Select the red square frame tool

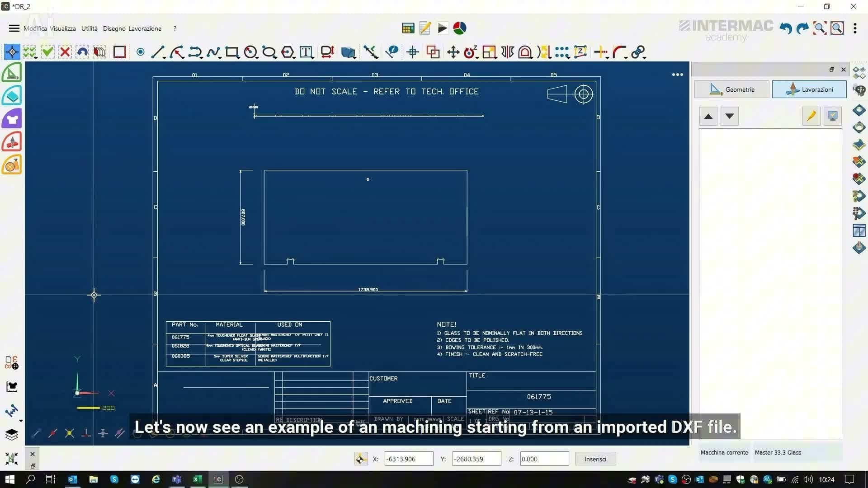119,52
